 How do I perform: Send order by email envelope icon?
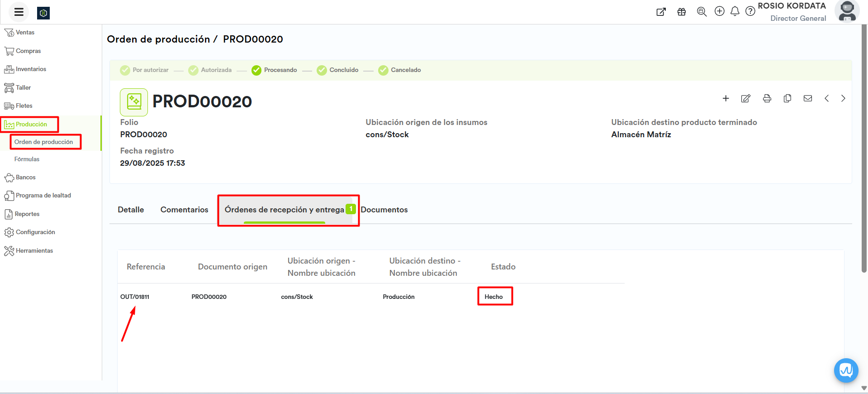click(x=807, y=98)
